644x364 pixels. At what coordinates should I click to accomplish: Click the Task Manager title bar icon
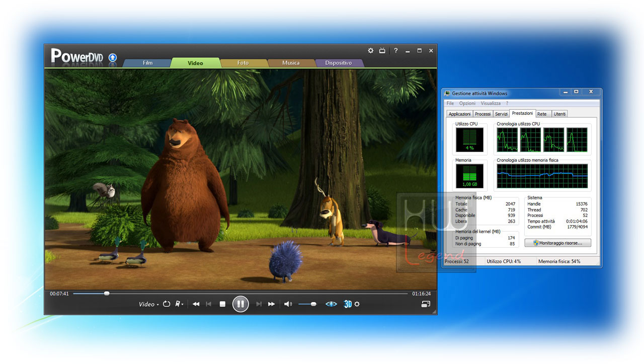448,93
